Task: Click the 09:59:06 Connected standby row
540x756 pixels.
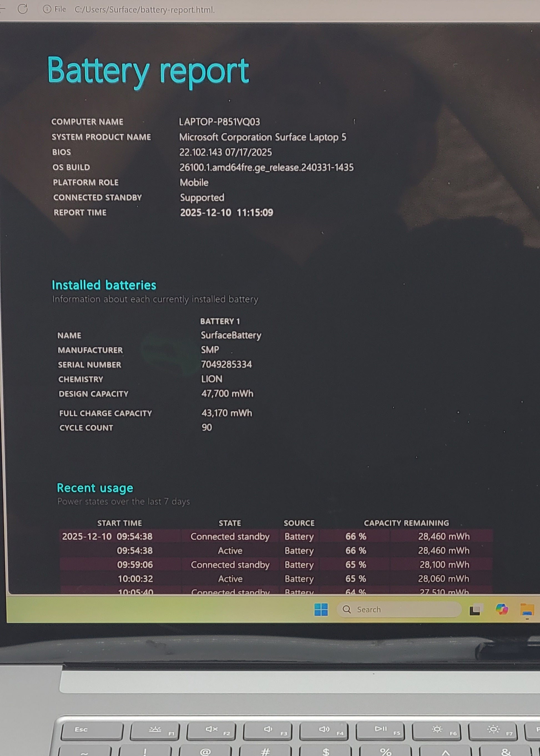Action: (230, 565)
